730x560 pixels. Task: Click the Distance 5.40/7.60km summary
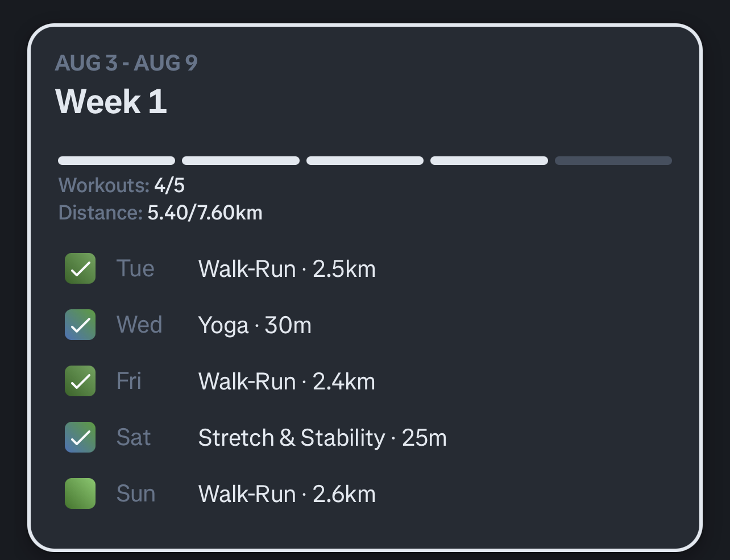click(160, 213)
